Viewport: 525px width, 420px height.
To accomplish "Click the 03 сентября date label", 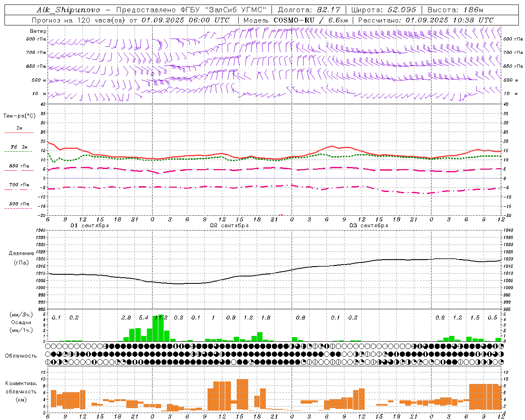I will [369, 226].
